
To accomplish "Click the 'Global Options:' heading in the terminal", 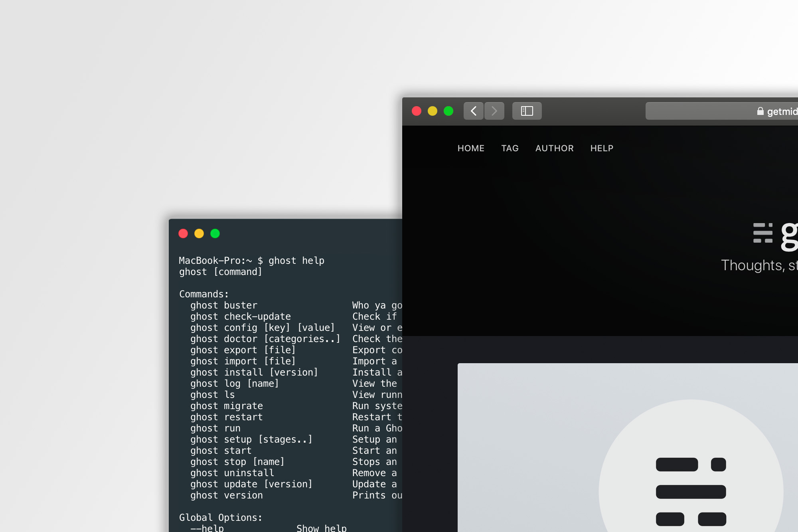I will [221, 518].
